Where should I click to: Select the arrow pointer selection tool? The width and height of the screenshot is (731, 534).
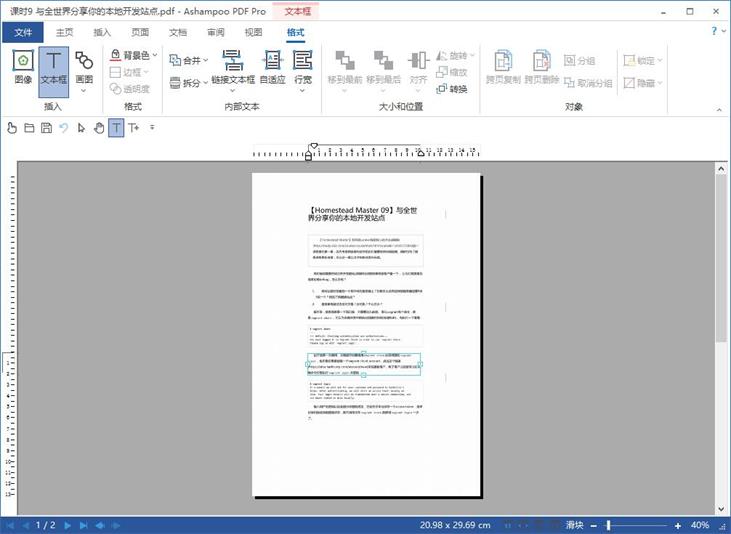point(82,127)
